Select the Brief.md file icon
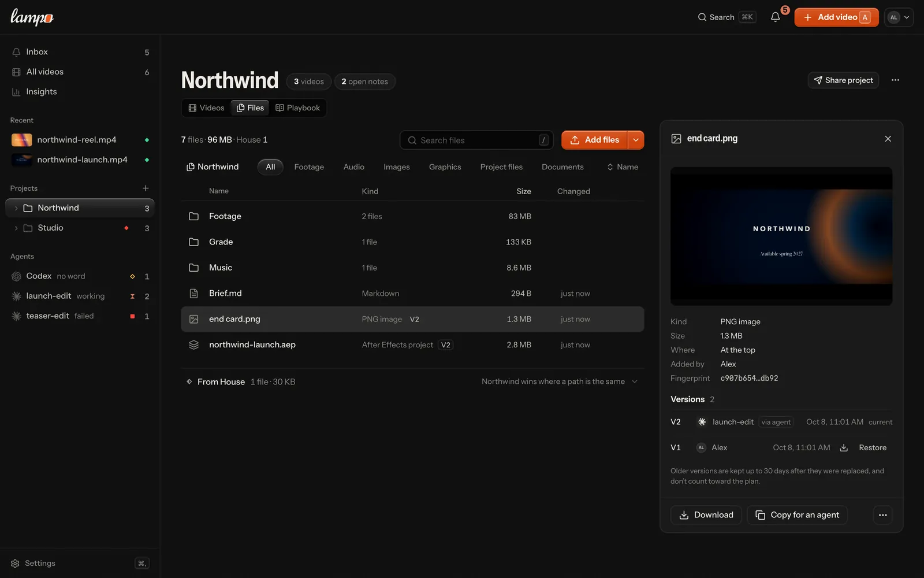Viewport: 924px width, 578px height. [194, 294]
